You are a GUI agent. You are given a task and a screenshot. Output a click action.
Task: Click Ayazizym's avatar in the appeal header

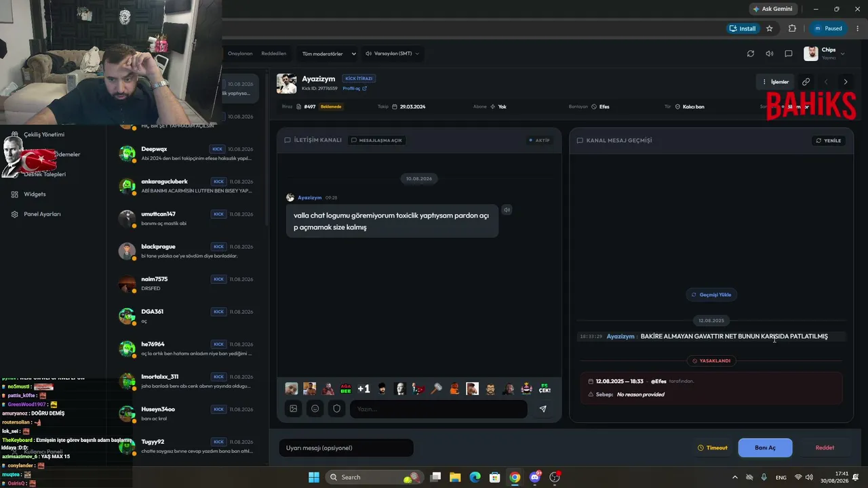(x=286, y=83)
